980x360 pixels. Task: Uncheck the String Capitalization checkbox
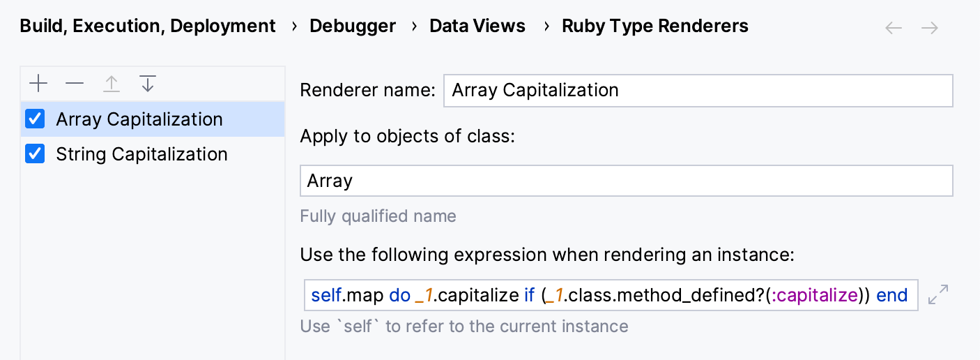(x=35, y=154)
